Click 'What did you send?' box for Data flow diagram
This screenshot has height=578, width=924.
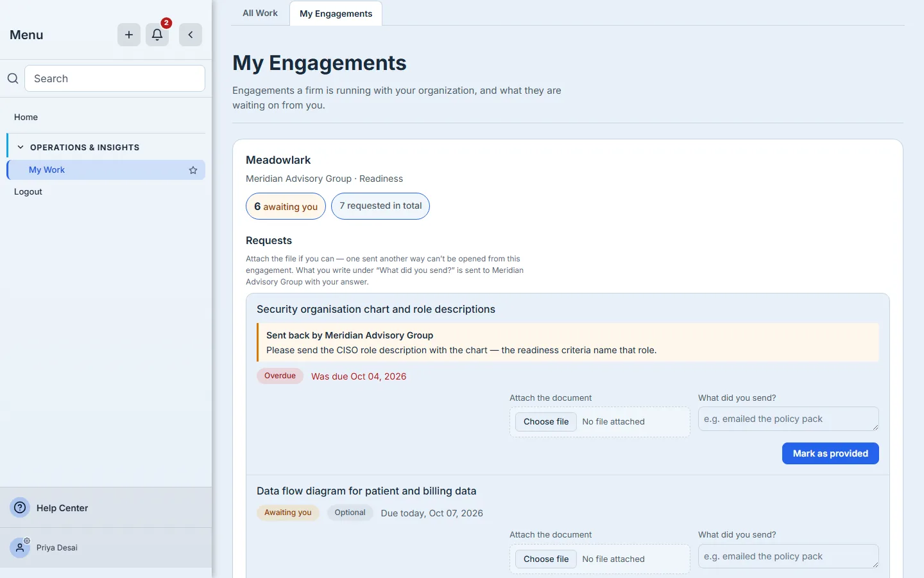(789, 556)
